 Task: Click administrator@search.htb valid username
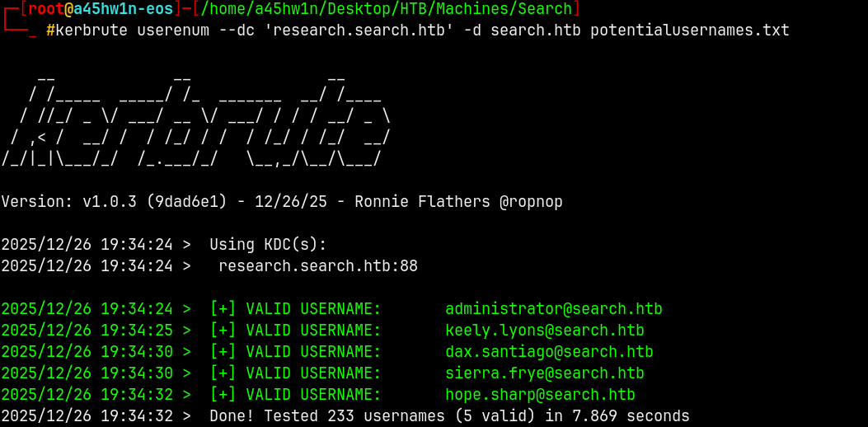[553, 309]
